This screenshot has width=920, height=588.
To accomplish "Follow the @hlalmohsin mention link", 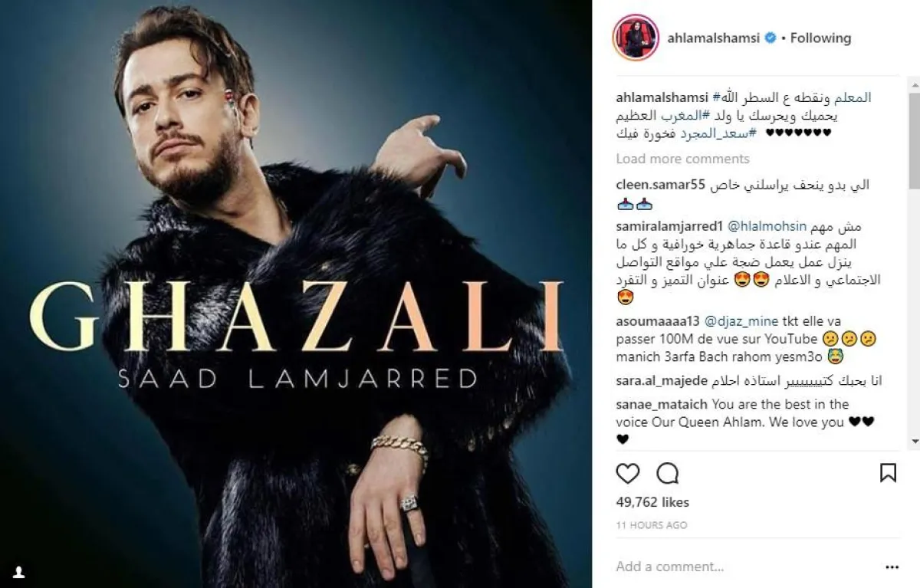I will tap(768, 227).
